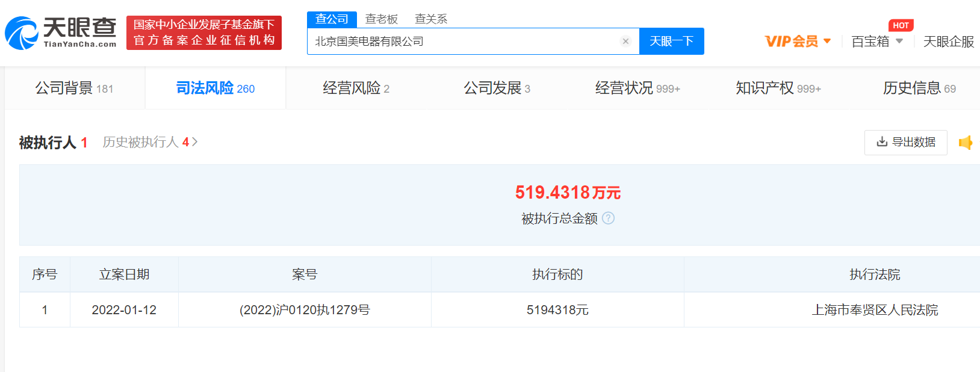The image size is (980, 372).
Task: Open 历史被执行人 4 list
Action: tap(150, 142)
